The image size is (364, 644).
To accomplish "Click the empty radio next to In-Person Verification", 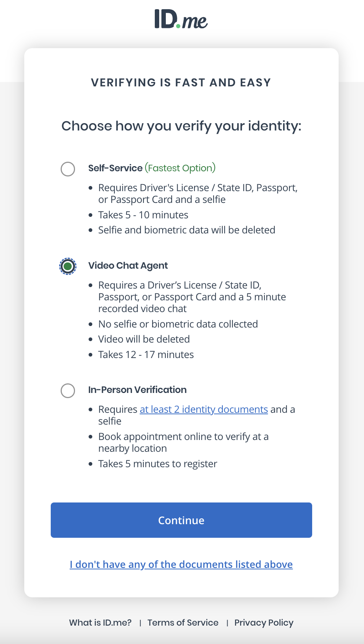I will pyautogui.click(x=68, y=391).
